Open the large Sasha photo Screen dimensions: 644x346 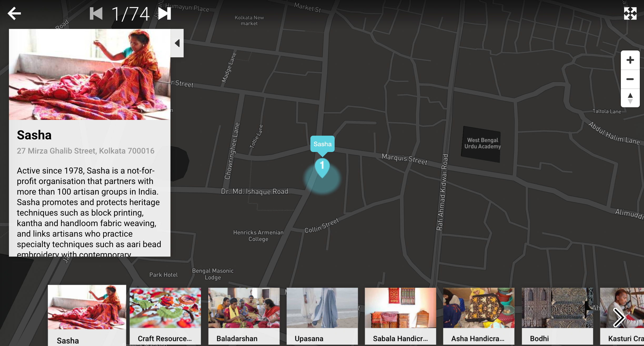click(90, 74)
